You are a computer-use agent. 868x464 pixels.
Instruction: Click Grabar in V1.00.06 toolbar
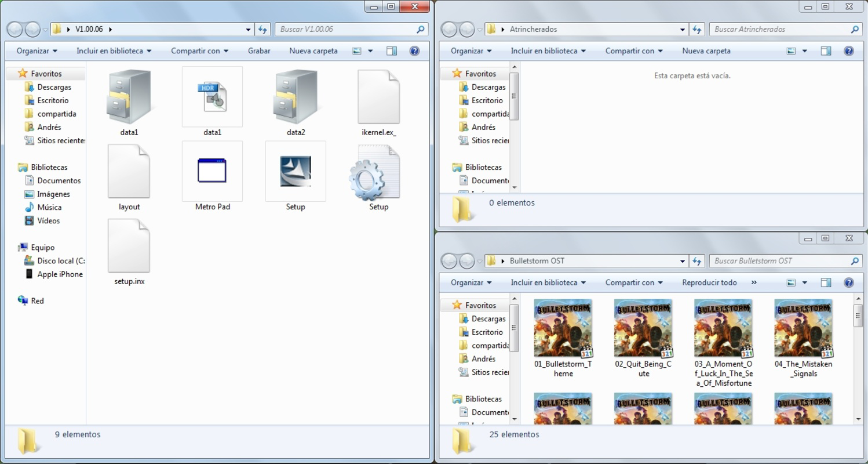point(259,51)
